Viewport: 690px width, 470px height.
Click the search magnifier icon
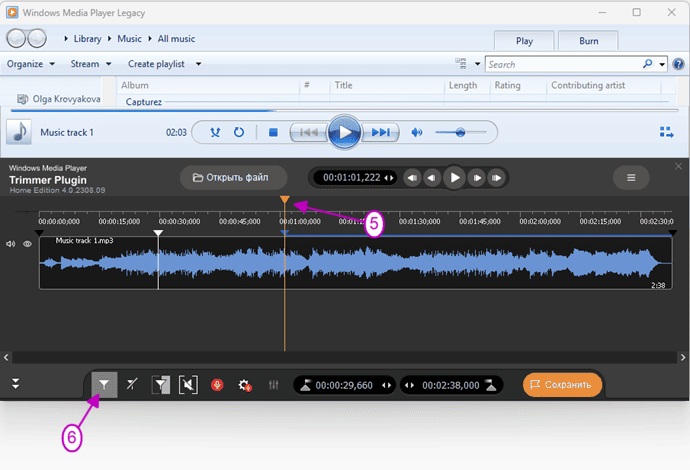[x=647, y=64]
